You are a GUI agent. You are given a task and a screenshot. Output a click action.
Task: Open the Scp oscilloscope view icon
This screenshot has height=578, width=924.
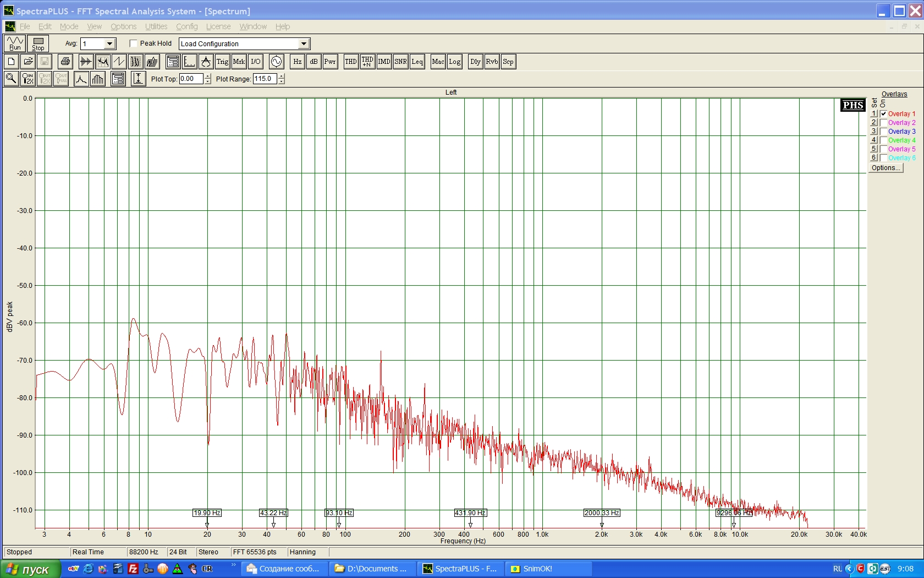(x=508, y=62)
